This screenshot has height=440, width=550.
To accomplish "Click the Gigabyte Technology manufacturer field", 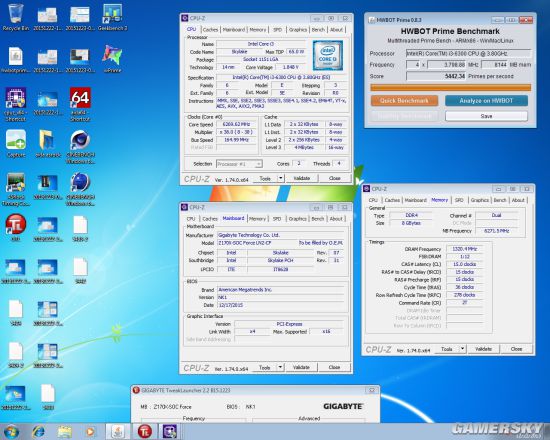I will pyautogui.click(x=280, y=235).
